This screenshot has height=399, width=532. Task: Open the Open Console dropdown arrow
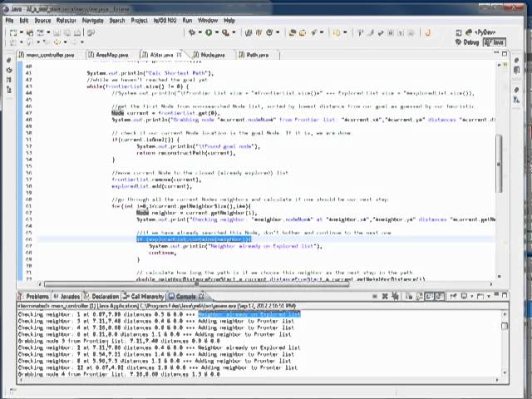coord(488,297)
